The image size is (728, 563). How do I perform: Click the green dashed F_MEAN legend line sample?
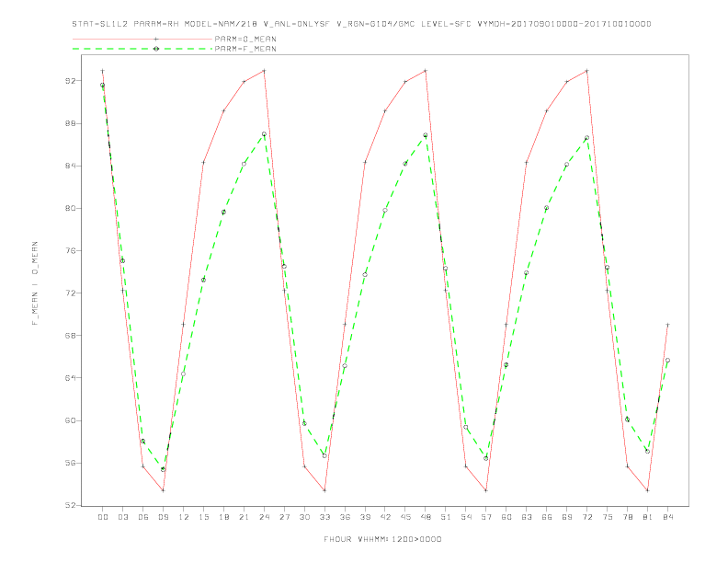click(x=142, y=49)
